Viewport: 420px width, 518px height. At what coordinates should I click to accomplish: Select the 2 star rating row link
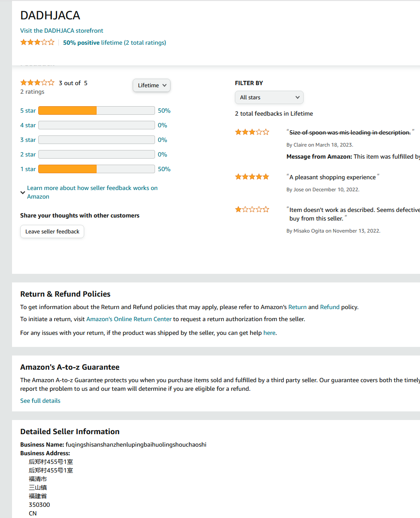pyautogui.click(x=28, y=155)
